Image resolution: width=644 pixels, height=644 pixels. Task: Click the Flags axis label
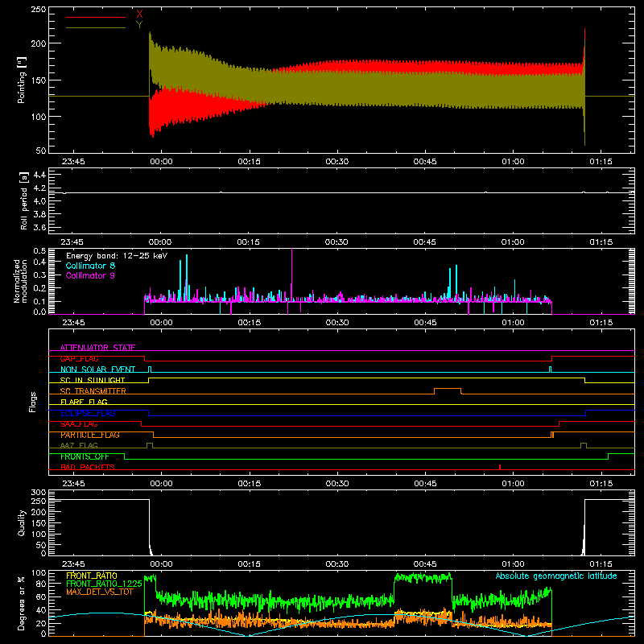coord(32,402)
